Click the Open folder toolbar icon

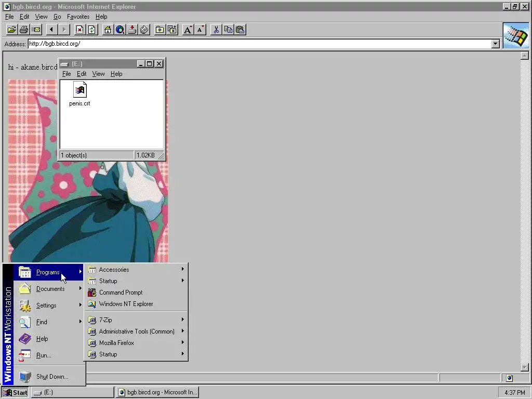point(11,30)
